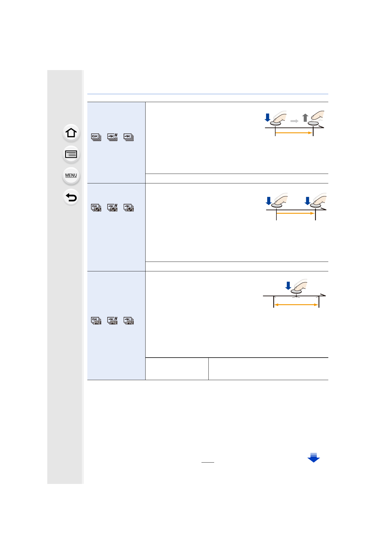Click the start/stop two-press shutter diagram
This screenshot has width=392, height=554.
point(296,206)
